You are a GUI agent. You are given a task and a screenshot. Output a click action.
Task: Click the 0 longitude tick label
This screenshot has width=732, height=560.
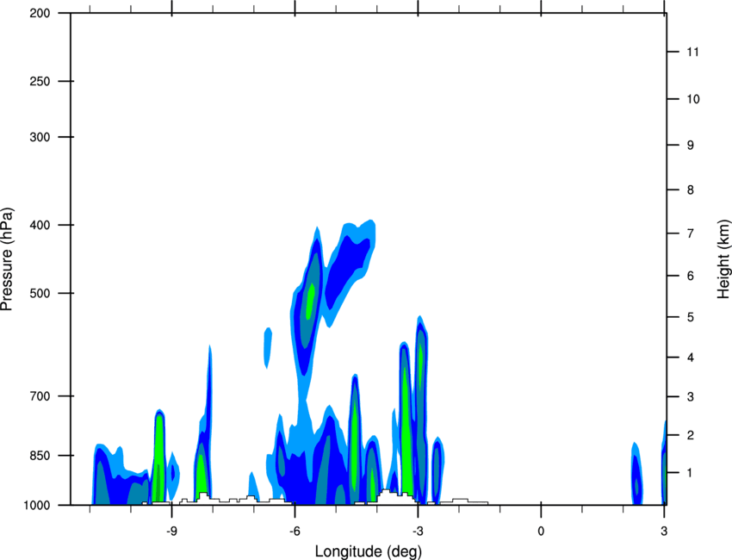[541, 531]
